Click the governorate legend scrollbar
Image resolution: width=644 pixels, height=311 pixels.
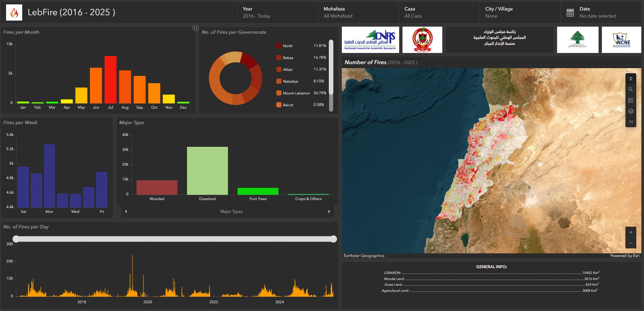point(331,67)
